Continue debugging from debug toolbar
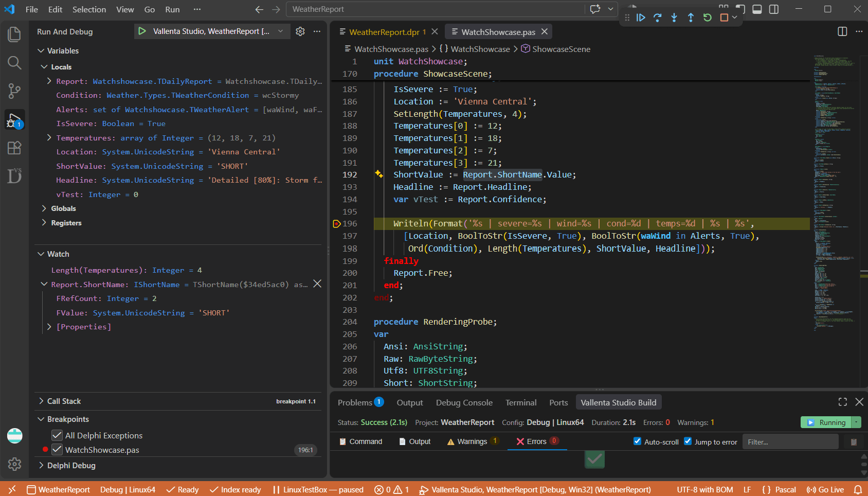This screenshot has width=868, height=496. 641,17
